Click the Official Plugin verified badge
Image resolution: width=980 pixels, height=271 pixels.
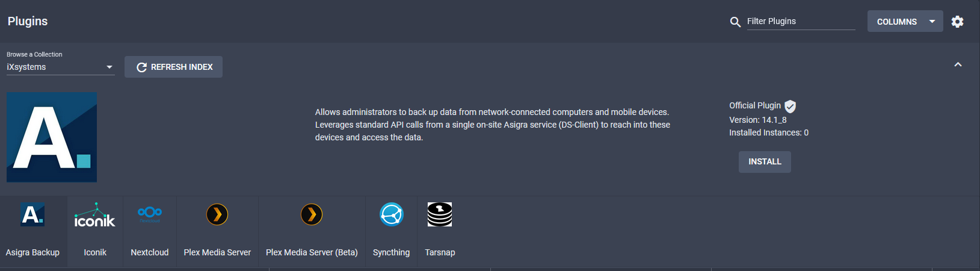pyautogui.click(x=790, y=107)
